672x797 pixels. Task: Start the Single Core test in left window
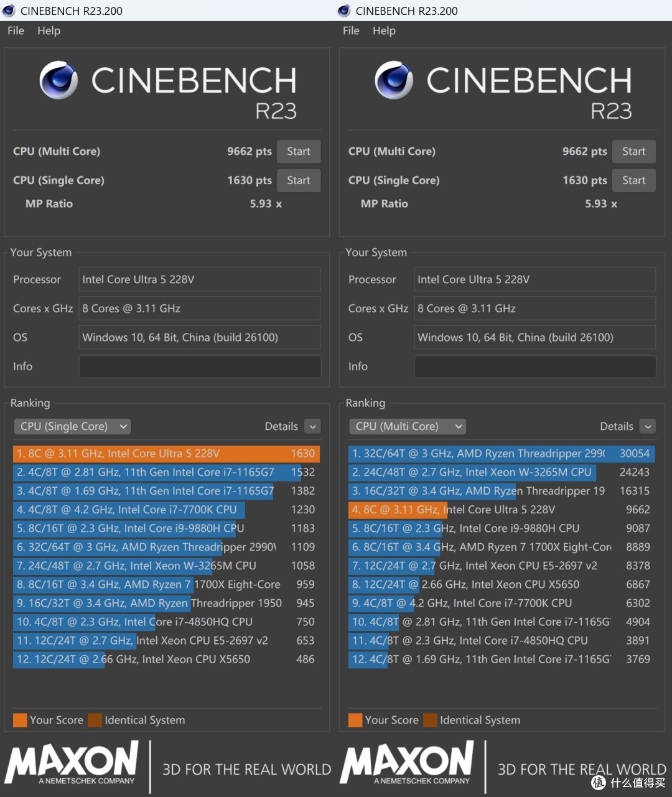pyautogui.click(x=299, y=180)
